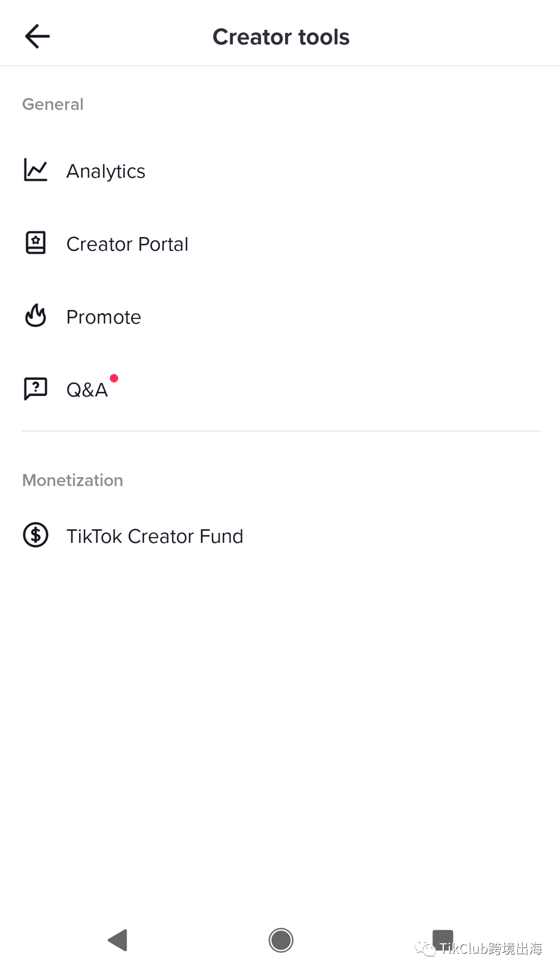This screenshot has height=973, width=560.
Task: Select the Promote option label
Action: click(x=104, y=317)
